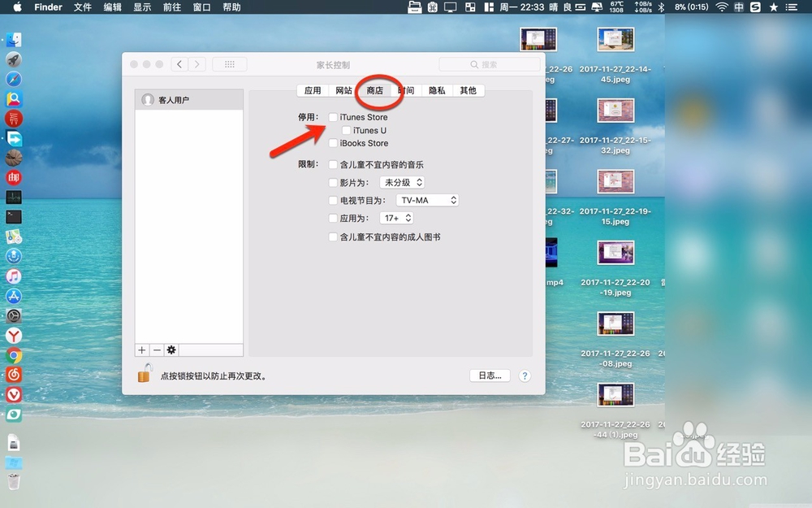Screen dimensions: 812x508
Task: Check 含儿童不宜内容的成人图书 box
Action: 333,237
